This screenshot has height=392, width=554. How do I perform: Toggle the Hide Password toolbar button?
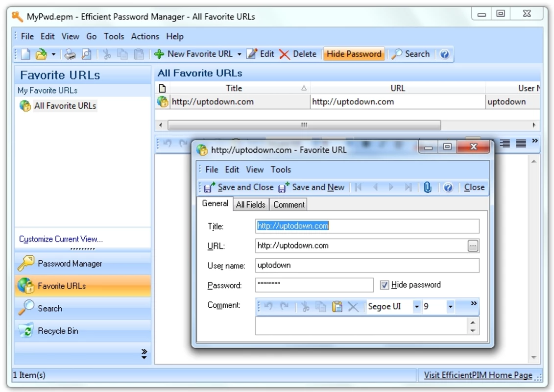click(354, 54)
